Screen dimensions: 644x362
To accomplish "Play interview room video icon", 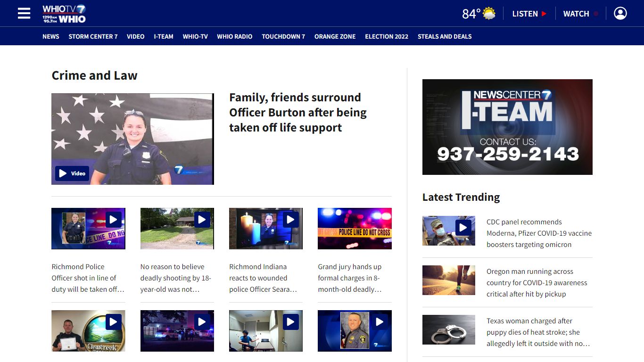I will (x=291, y=322).
